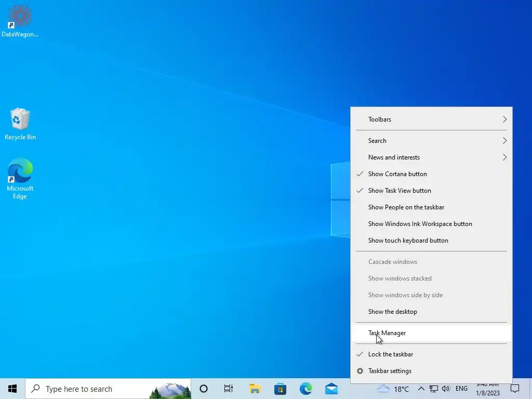Expand the Toolbars submenu
The image size is (532, 399).
[x=431, y=119]
